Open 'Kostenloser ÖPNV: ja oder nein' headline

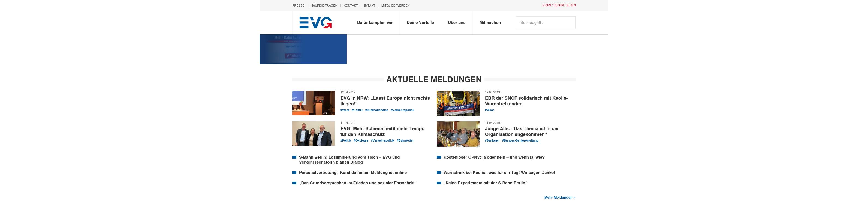click(494, 157)
